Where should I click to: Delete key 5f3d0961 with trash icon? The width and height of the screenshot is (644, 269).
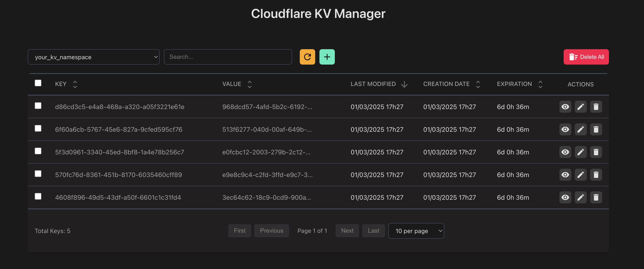coord(596,152)
